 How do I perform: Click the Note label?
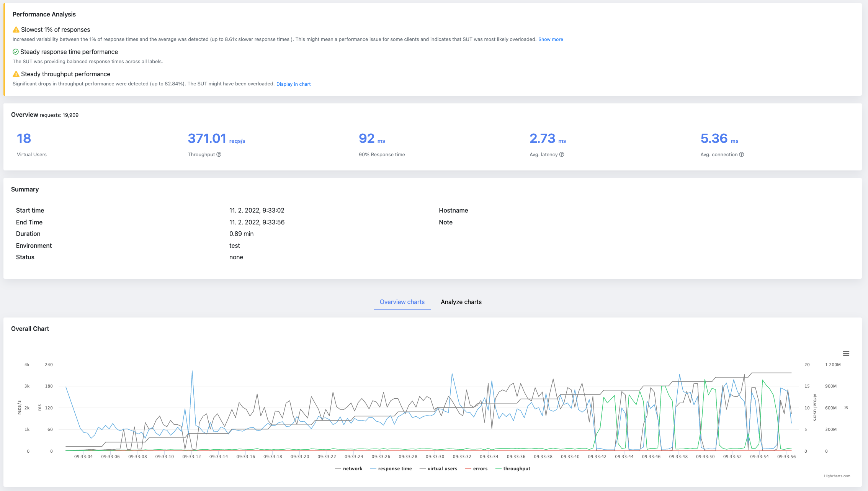click(x=446, y=223)
